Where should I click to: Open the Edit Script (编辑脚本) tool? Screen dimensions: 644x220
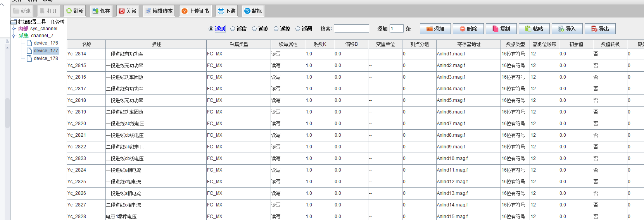click(159, 11)
